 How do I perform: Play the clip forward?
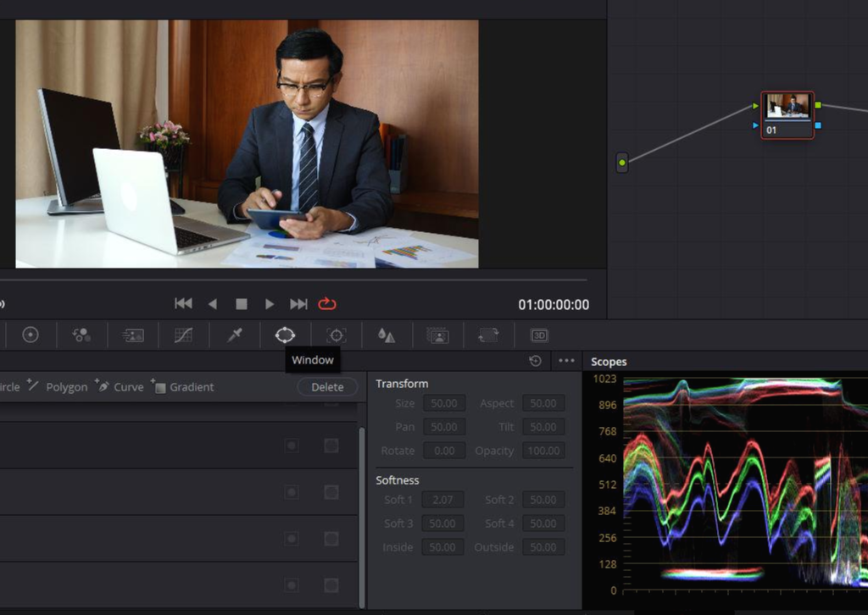(270, 303)
